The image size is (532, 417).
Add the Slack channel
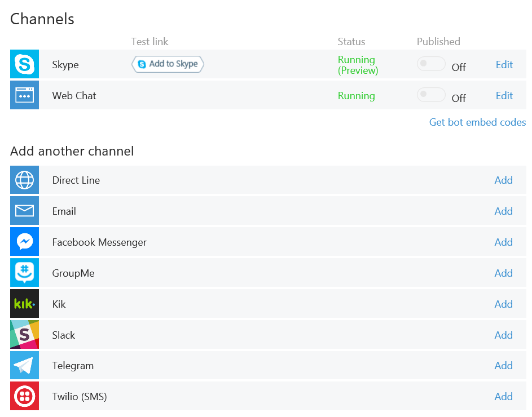[503, 335]
